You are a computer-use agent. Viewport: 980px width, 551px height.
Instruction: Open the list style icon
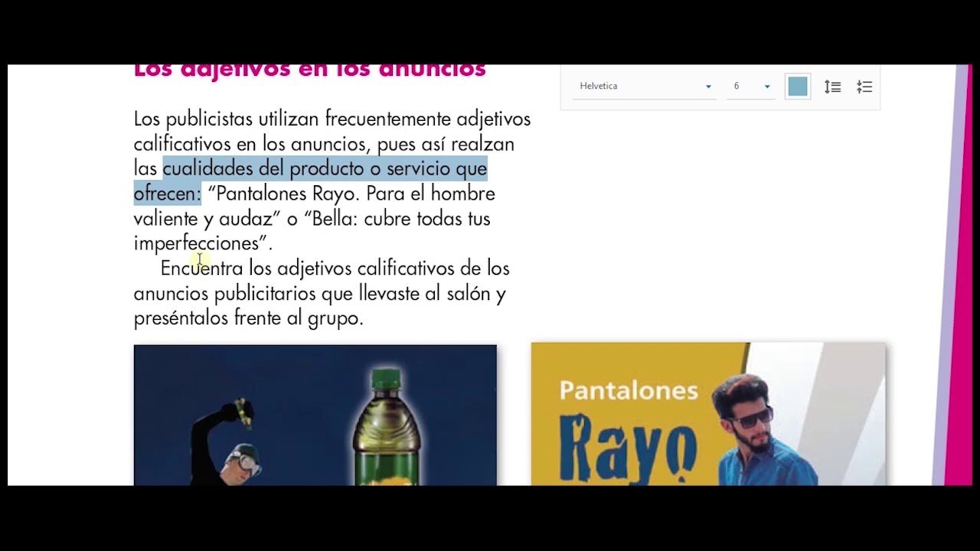(864, 87)
